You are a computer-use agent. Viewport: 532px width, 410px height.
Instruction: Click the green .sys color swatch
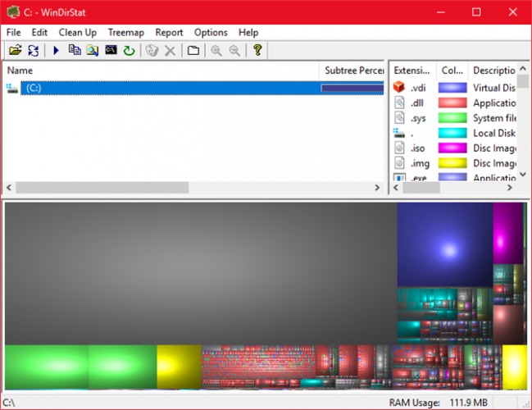pyautogui.click(x=452, y=118)
